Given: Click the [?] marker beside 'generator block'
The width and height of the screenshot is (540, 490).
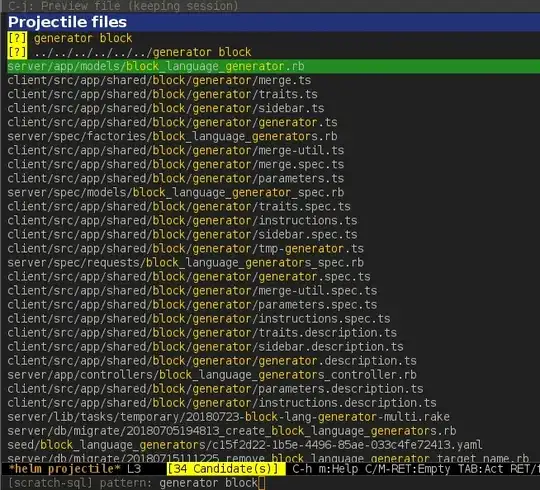Looking at the screenshot, I should [x=17, y=38].
